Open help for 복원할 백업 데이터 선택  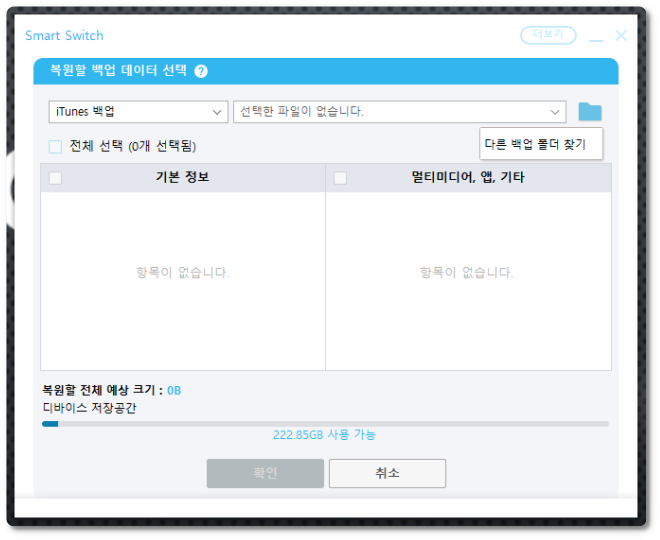[201, 71]
